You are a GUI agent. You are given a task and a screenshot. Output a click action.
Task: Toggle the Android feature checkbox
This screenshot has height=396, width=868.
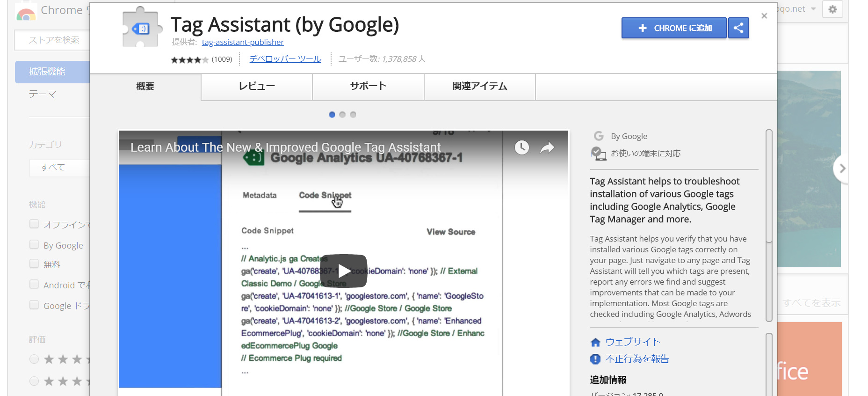(34, 284)
